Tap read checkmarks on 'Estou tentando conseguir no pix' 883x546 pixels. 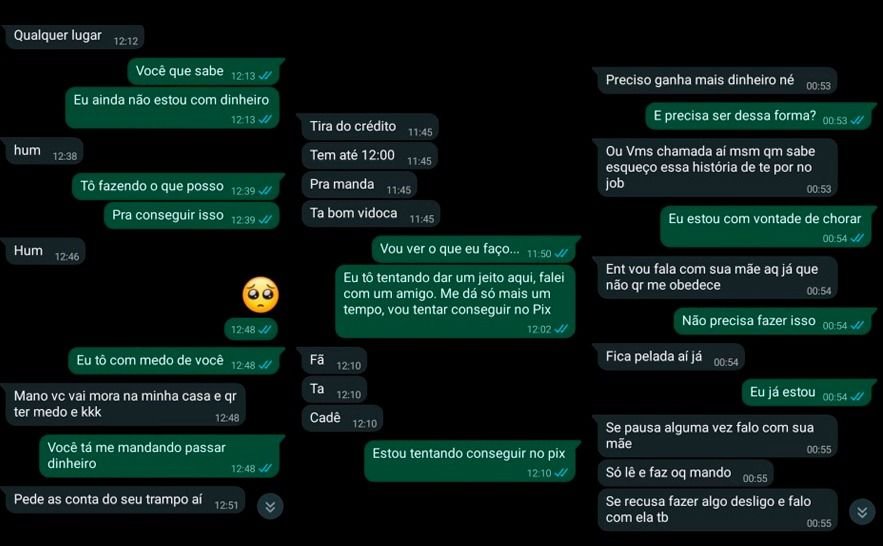[x=561, y=473]
